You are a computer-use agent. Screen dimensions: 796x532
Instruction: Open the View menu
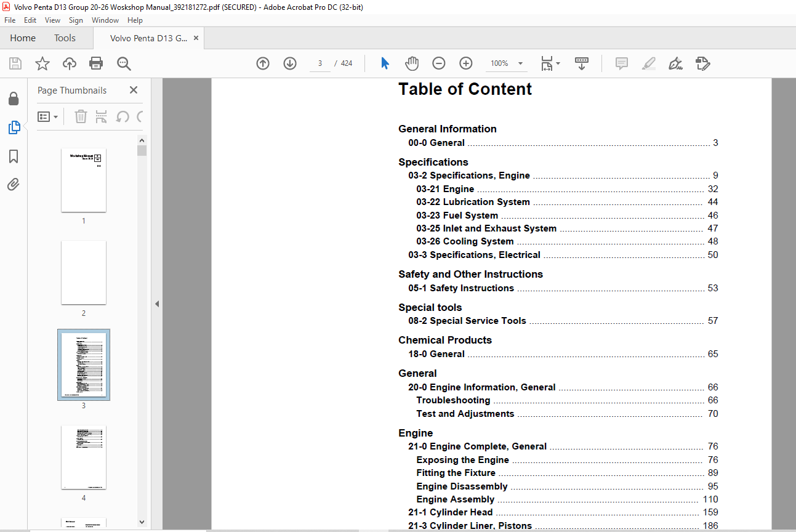coord(52,20)
